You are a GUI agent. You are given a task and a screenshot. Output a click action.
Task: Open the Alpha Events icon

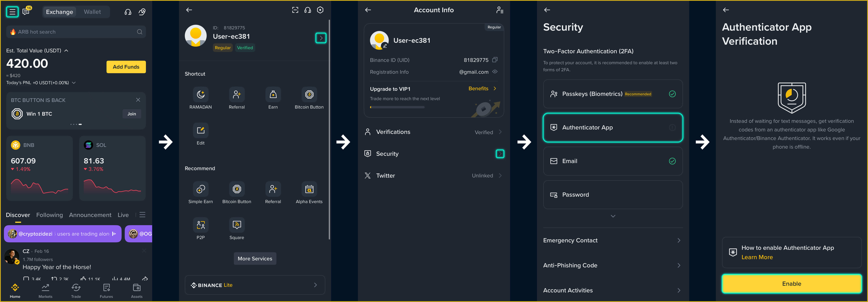(x=309, y=189)
